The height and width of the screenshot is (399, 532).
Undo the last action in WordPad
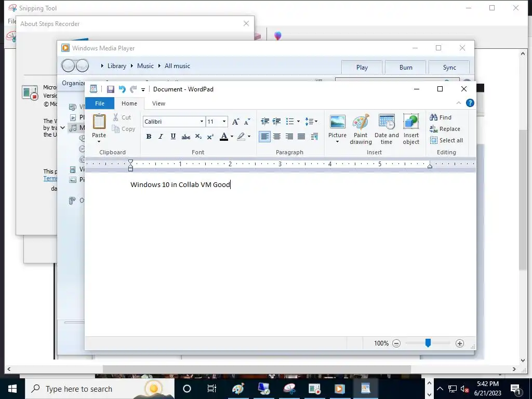click(122, 89)
